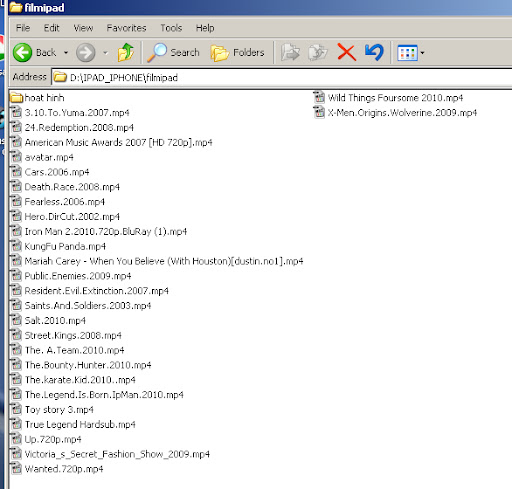Click the red Delete X icon
The image size is (512, 489).
tap(347, 52)
